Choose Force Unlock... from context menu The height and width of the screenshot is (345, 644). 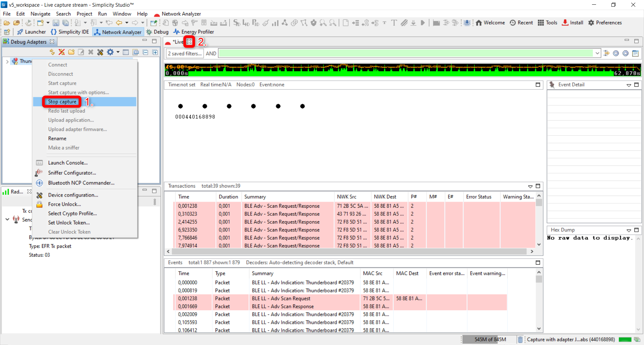pos(85,204)
